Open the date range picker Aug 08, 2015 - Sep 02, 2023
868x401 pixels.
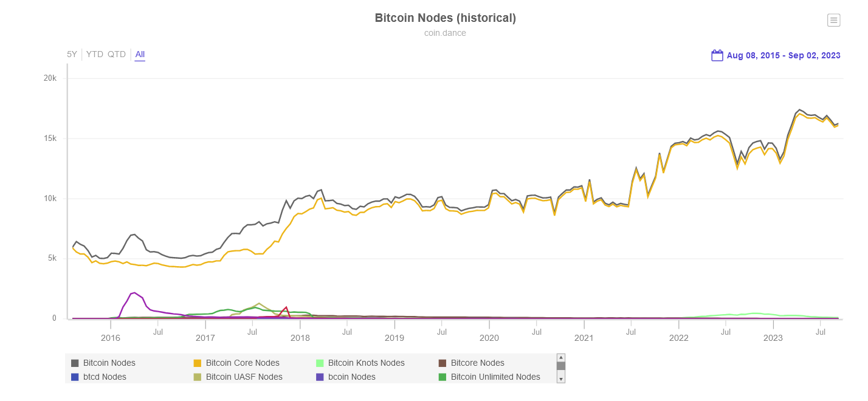click(x=783, y=55)
